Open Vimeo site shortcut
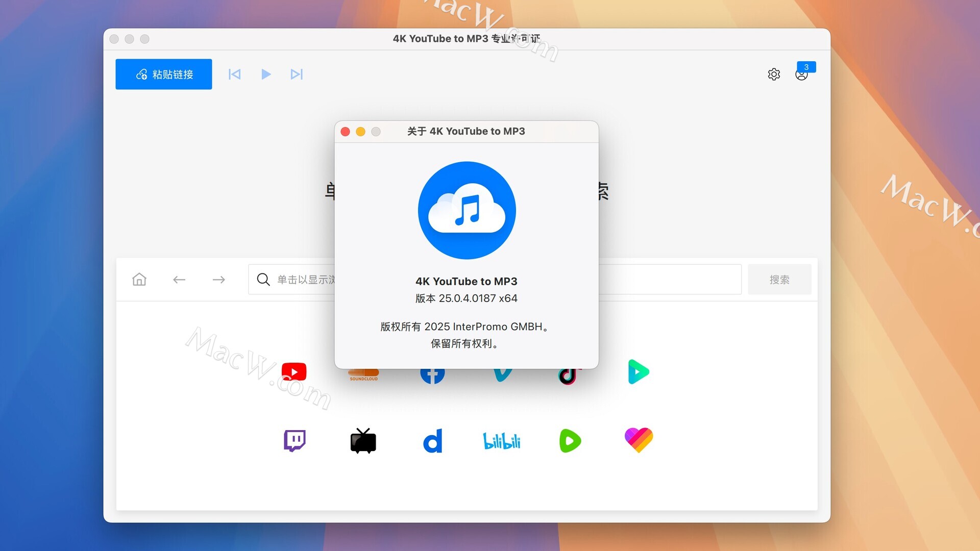 click(503, 374)
